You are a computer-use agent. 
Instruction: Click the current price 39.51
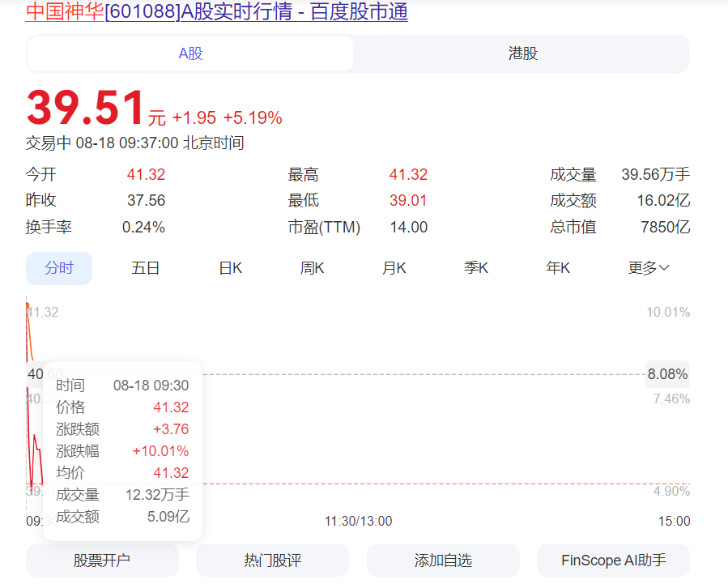[85, 109]
